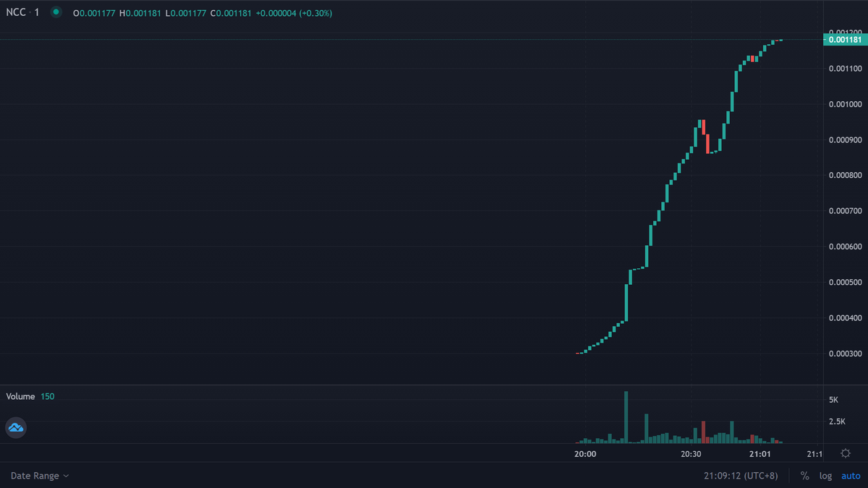Screen dimensions: 868x488
Task: Click the green market status dot beside NCC
Action: (x=56, y=12)
